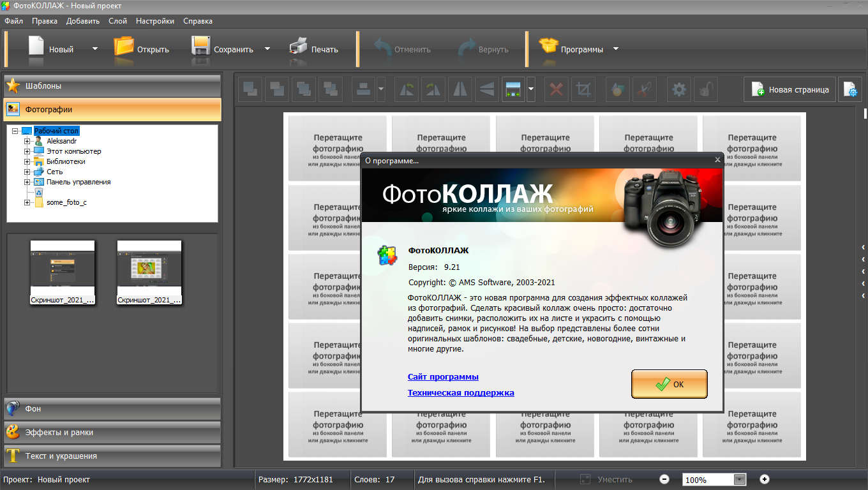Click the gear layer settings icon
The width and height of the screenshot is (868, 490).
[679, 89]
